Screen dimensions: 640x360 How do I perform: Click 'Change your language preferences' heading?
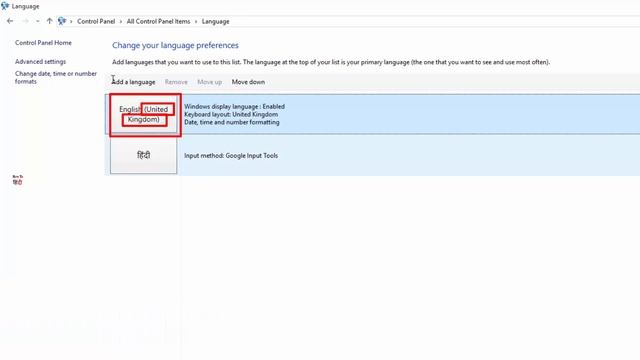coord(176,45)
